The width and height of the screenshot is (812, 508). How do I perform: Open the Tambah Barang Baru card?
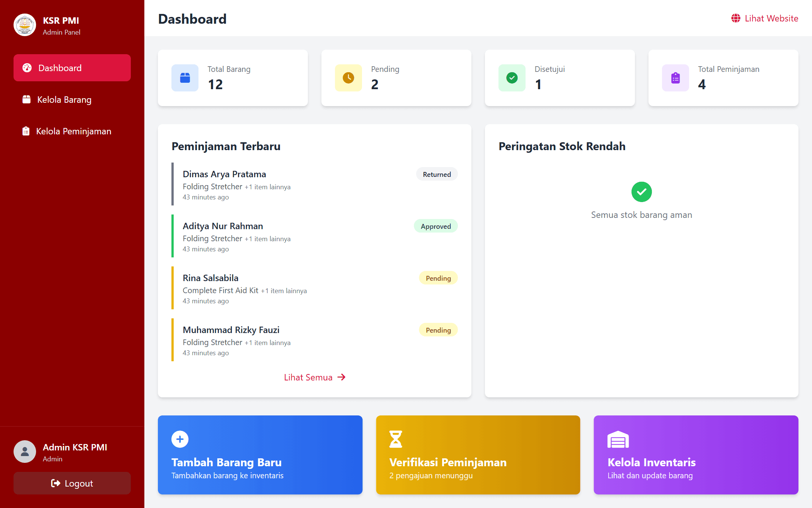pos(260,455)
